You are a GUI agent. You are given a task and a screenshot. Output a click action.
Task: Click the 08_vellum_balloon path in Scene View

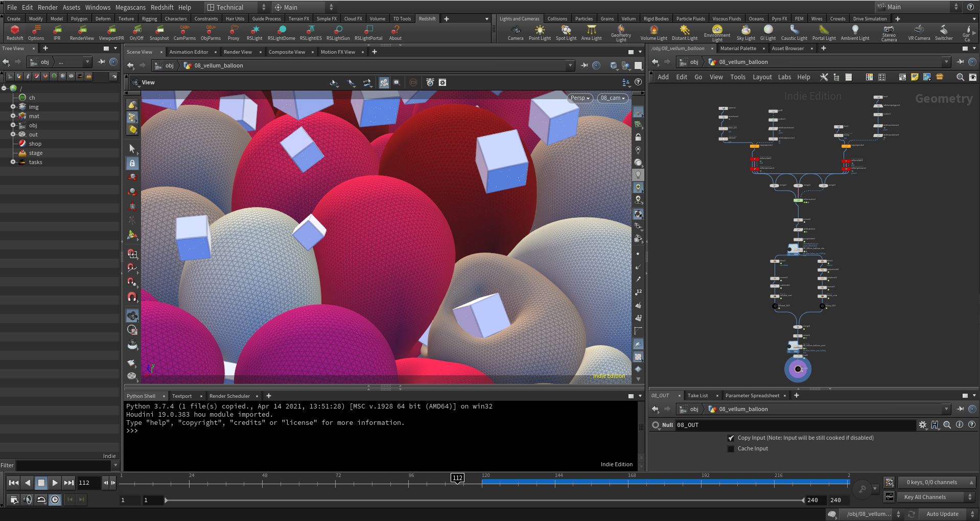click(219, 65)
